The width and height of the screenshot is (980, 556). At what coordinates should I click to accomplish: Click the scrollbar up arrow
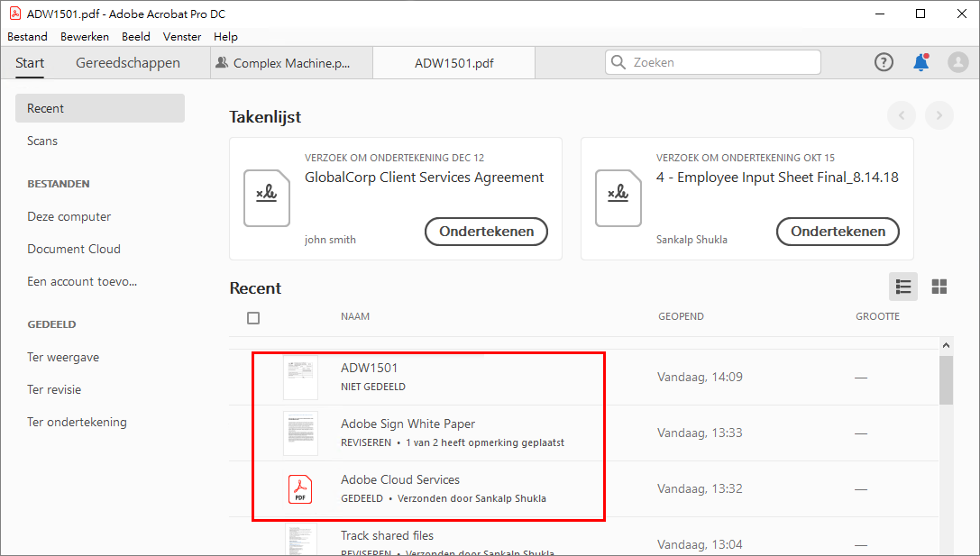tap(947, 345)
